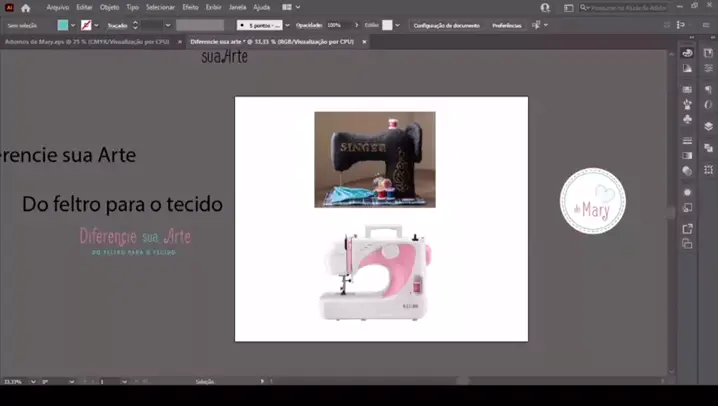Expand the brush definition arrow
The width and height of the screenshot is (718, 406).
(288, 25)
